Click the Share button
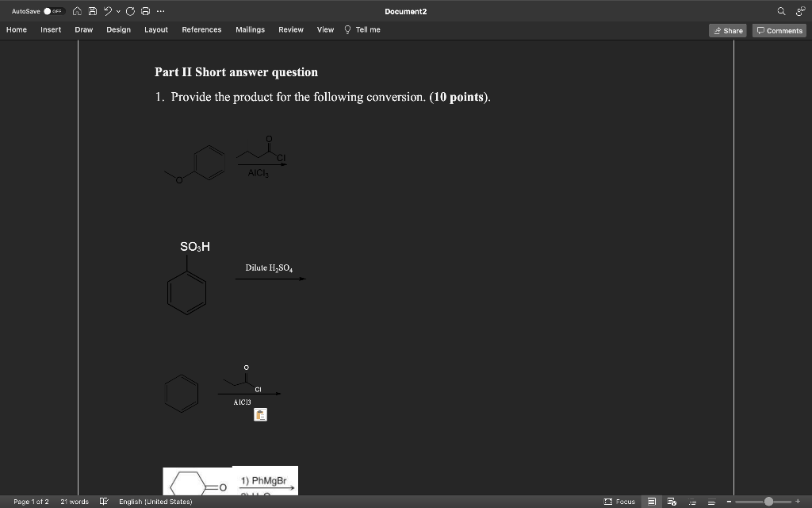The image size is (812, 508). point(727,30)
